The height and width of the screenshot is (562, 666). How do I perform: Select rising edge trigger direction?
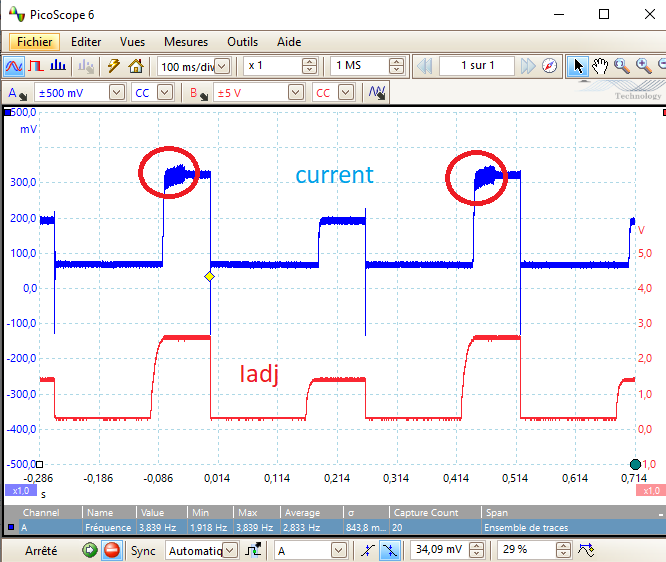click(x=367, y=551)
